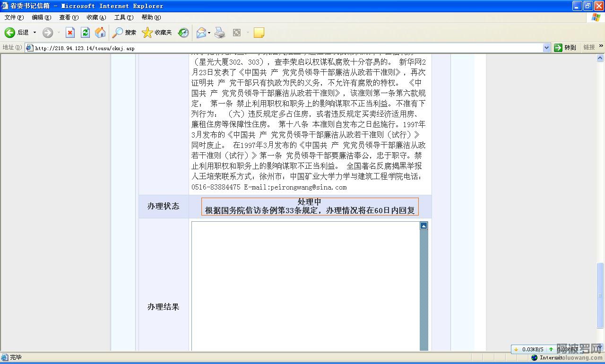Open the 搜索 search pane
Viewport: 605px width, 364px height.
pyautogui.click(x=124, y=33)
